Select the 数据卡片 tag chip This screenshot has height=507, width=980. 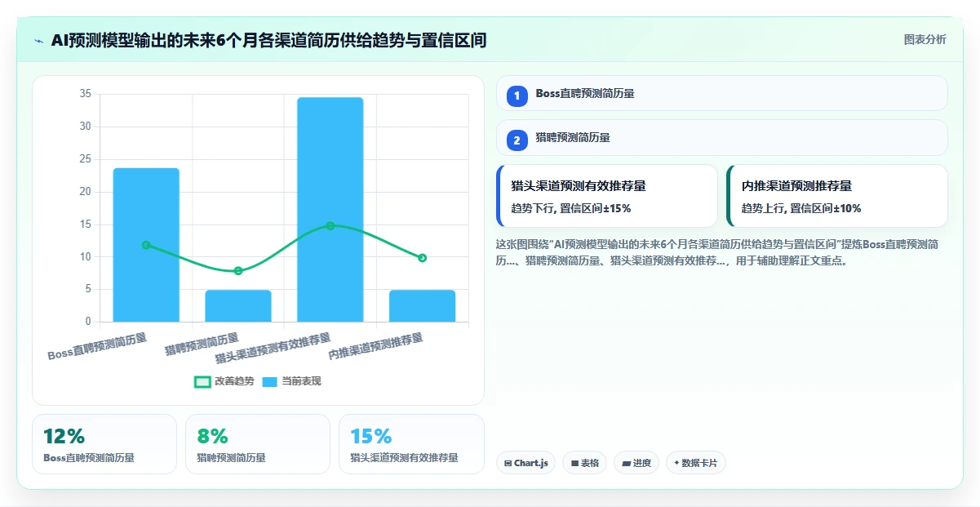click(x=695, y=463)
